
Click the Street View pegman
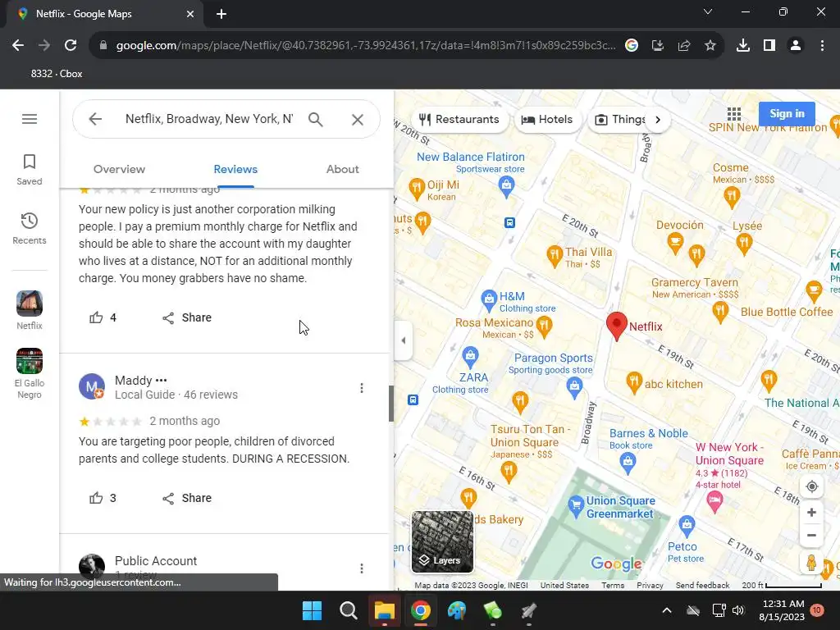811,563
